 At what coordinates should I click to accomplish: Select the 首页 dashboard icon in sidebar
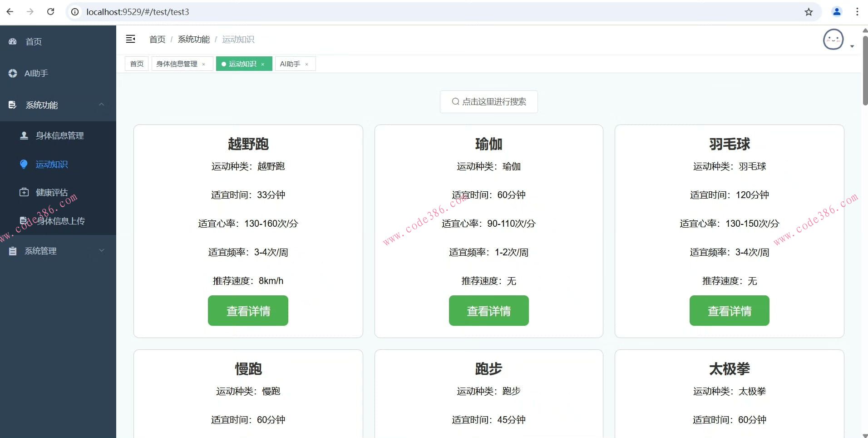(x=12, y=41)
